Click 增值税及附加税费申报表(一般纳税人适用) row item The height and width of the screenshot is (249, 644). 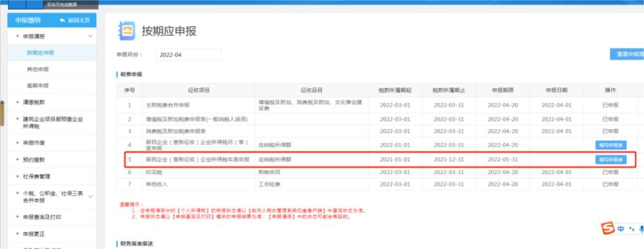pyautogui.click(x=196, y=119)
